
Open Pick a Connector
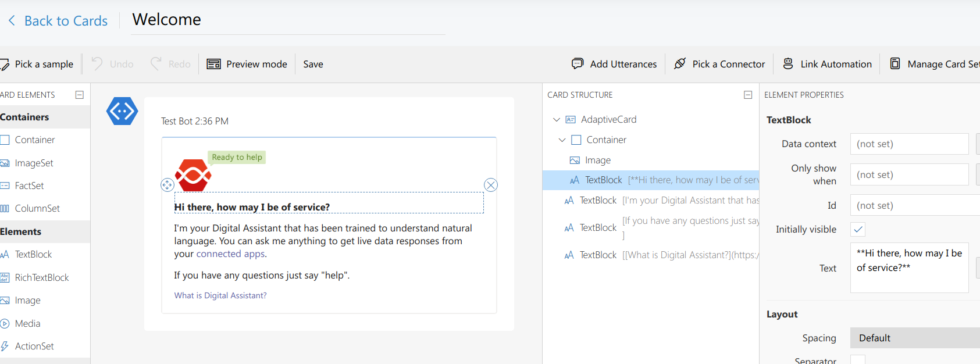tap(719, 64)
